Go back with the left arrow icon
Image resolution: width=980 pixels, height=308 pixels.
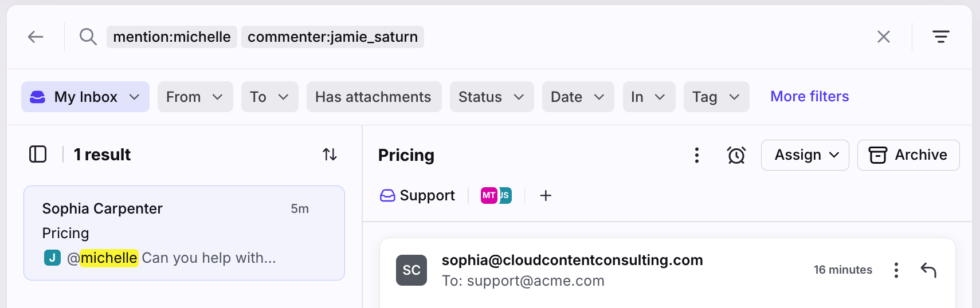pyautogui.click(x=36, y=37)
